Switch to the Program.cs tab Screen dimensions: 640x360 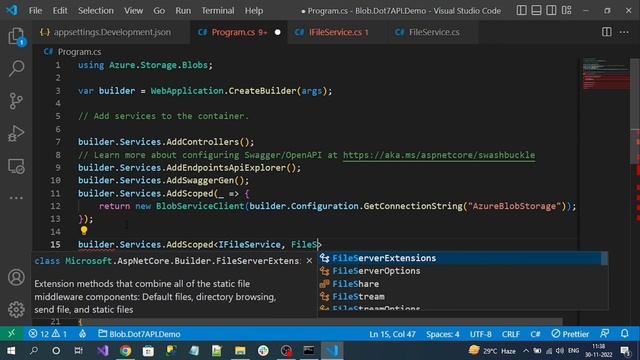239,32
